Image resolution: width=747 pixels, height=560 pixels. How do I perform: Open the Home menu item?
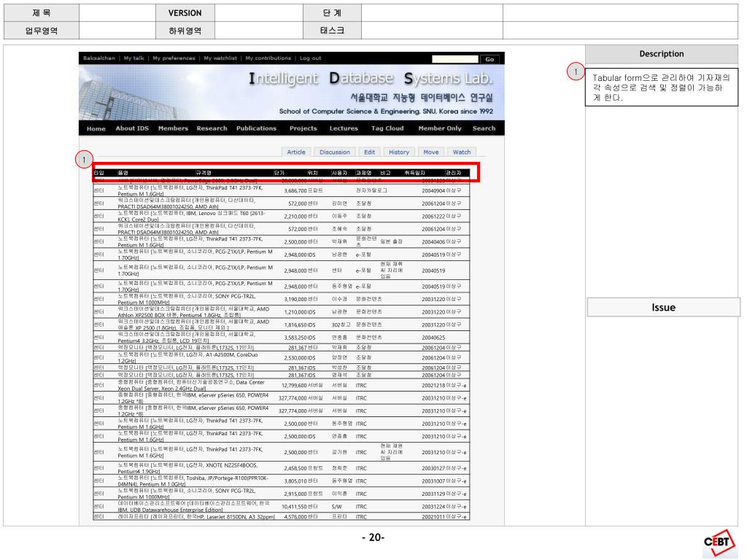tap(96, 128)
